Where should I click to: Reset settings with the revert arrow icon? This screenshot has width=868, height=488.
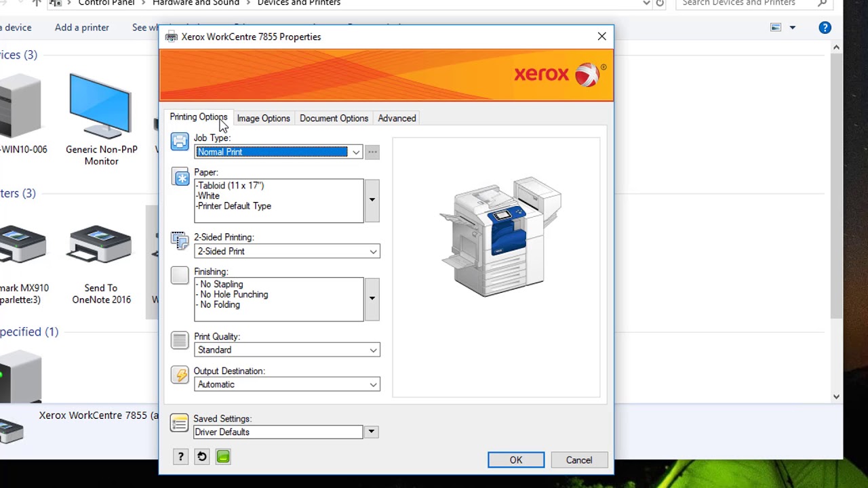coord(201,457)
